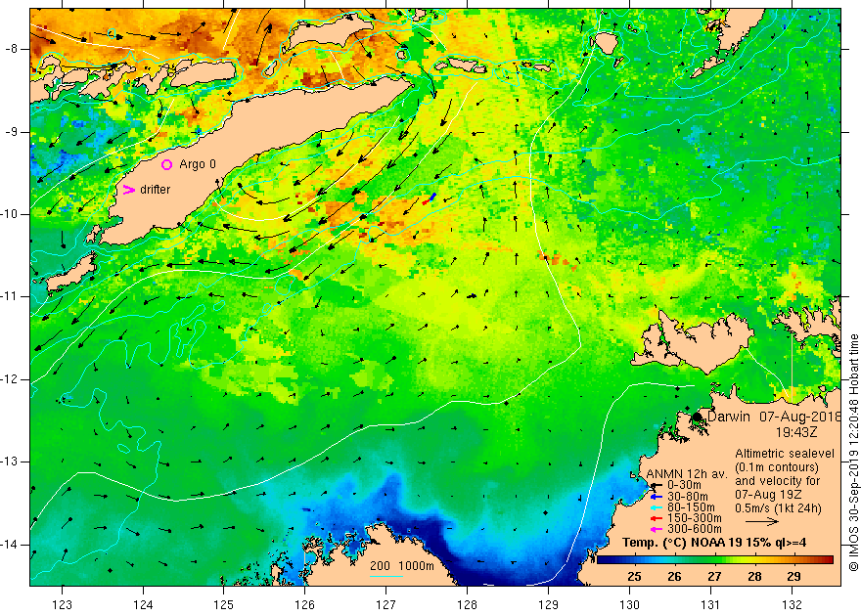Click the temperature colorbar at 27
Image resolution: width=861 pixels, height=616 pixels.
click(714, 559)
